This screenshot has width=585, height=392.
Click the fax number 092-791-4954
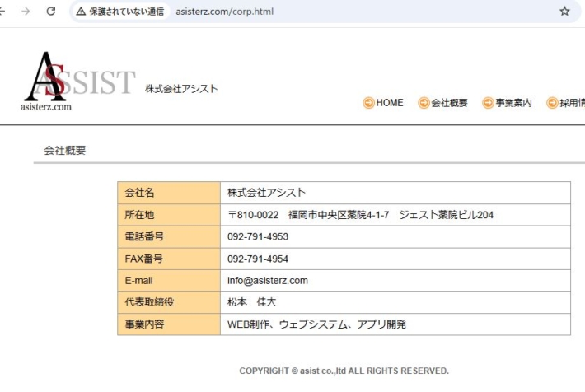click(258, 259)
